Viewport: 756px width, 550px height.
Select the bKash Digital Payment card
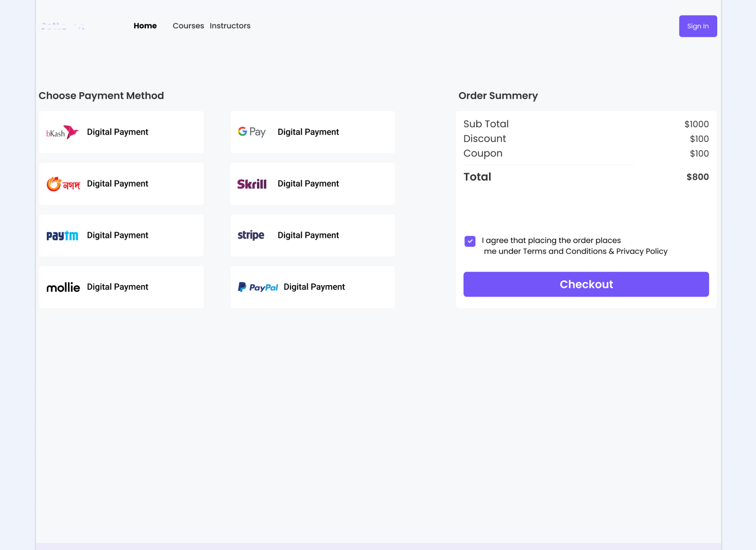click(x=121, y=132)
